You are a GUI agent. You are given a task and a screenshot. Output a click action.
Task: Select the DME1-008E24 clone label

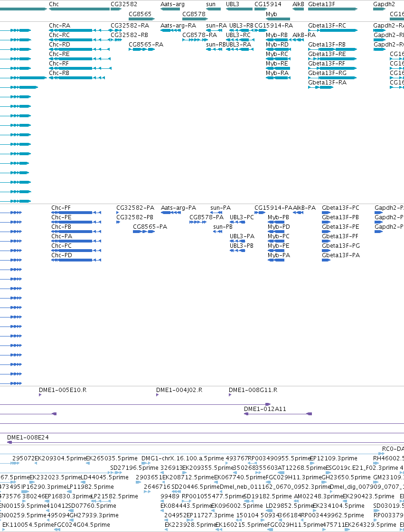point(28,438)
